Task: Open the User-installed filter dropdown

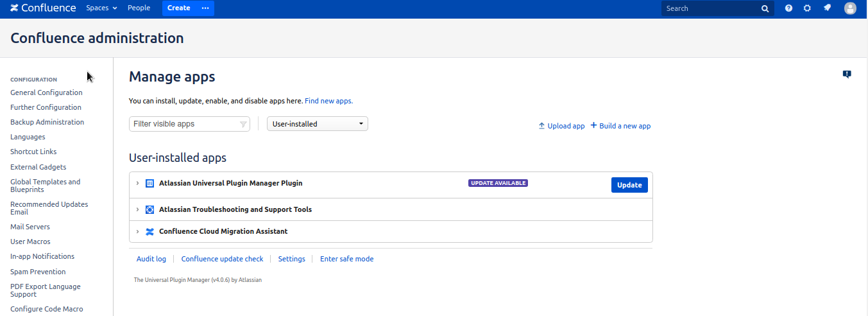Action: (x=318, y=124)
